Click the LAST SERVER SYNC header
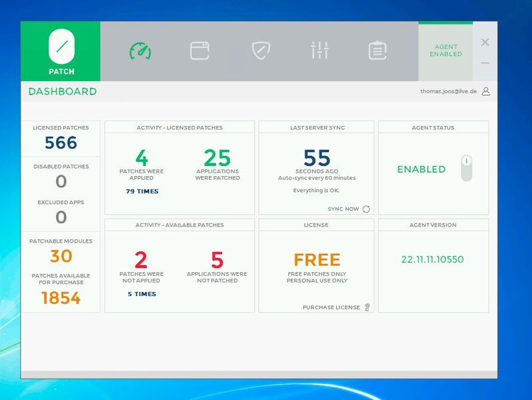 [x=317, y=127]
